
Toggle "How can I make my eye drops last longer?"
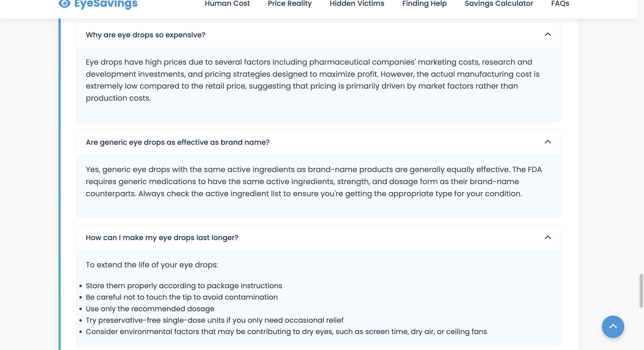(x=162, y=238)
